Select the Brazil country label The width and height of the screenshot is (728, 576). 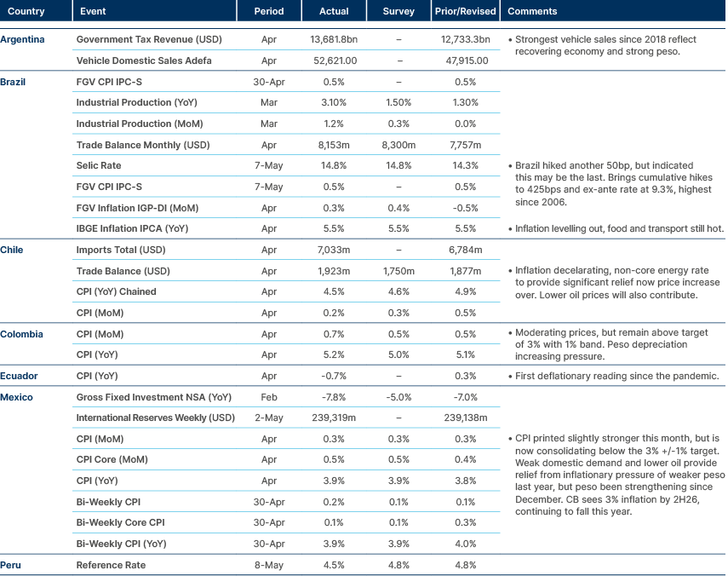(13, 82)
